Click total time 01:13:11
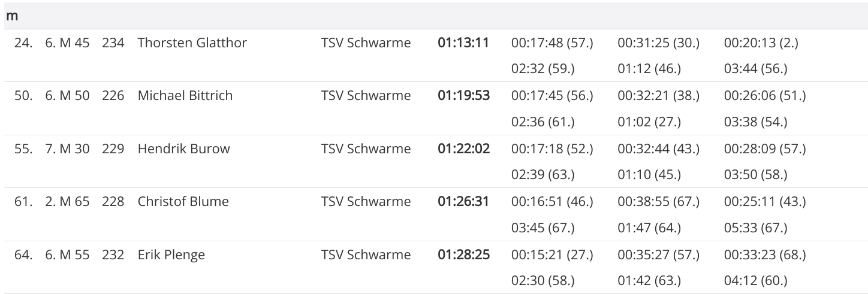 click(x=463, y=43)
